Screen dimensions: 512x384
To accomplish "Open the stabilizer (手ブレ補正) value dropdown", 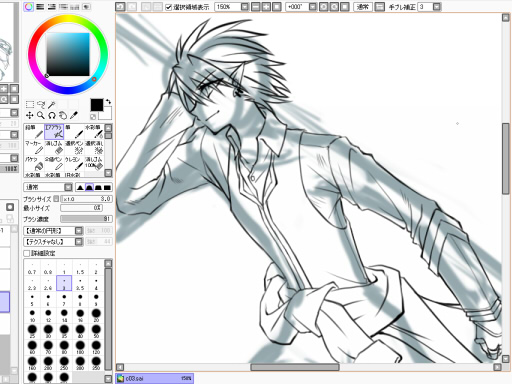I will click(437, 7).
